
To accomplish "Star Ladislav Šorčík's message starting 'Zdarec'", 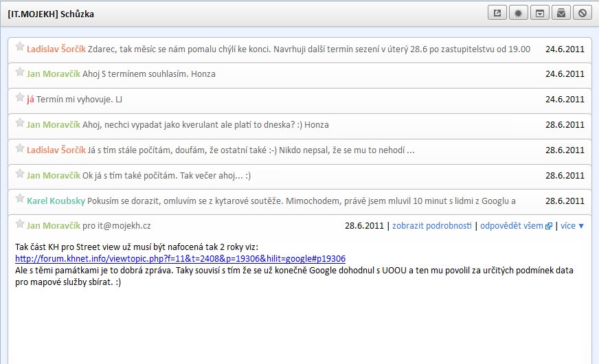I will (19, 47).
